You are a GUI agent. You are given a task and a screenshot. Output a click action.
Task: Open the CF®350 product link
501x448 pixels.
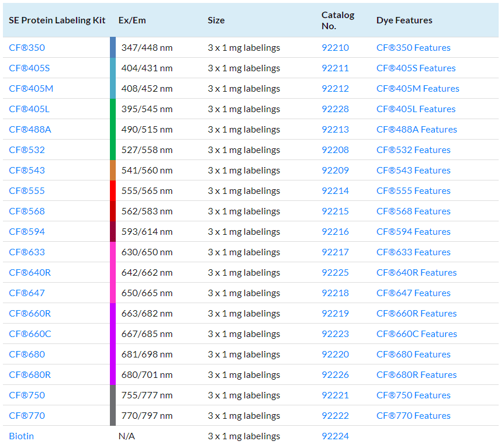27,48
